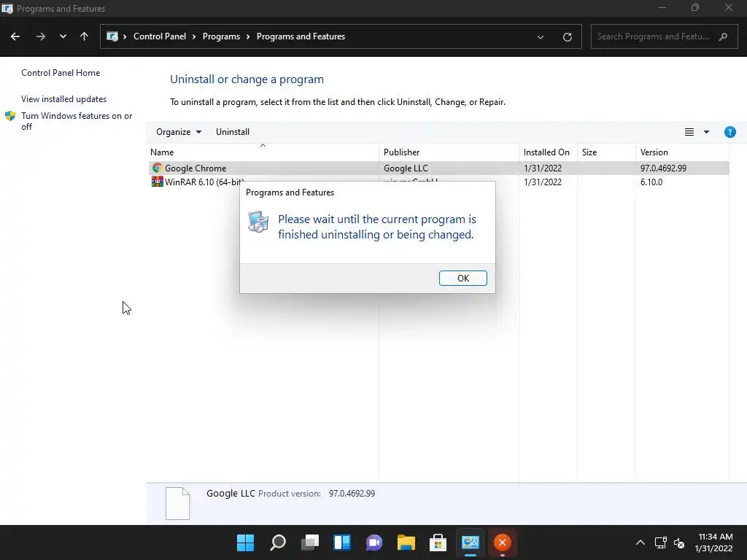The image size is (747, 560).
Task: Select Programs breadcrumb in address bar
Action: (x=221, y=36)
